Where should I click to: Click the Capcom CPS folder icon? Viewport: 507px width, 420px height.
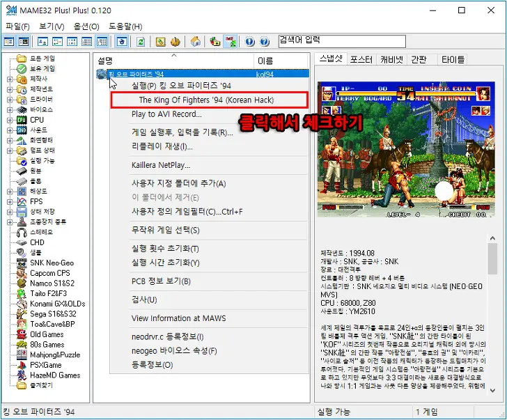(x=22, y=273)
